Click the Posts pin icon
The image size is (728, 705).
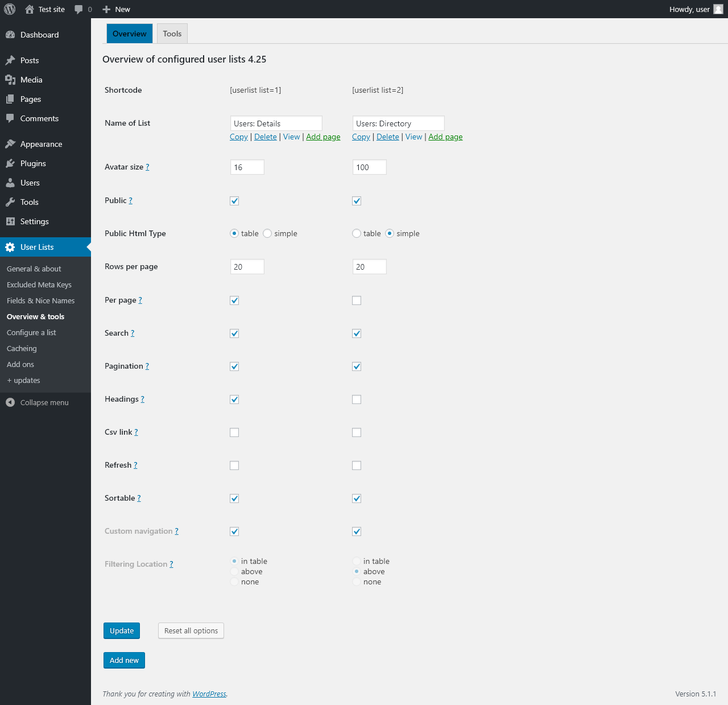[10, 60]
